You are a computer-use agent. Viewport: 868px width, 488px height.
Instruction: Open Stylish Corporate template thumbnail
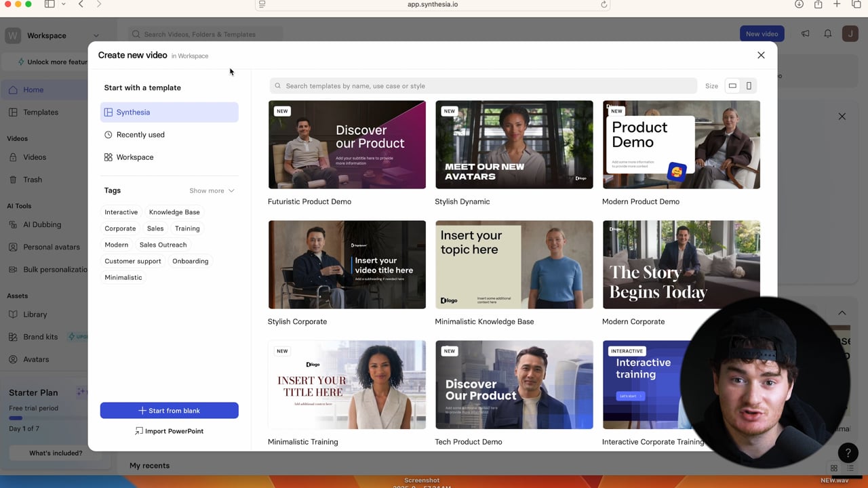[347, 264]
